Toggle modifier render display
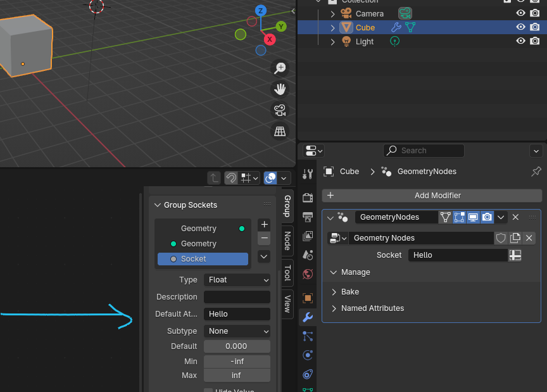This screenshot has width=547, height=392. [x=487, y=217]
